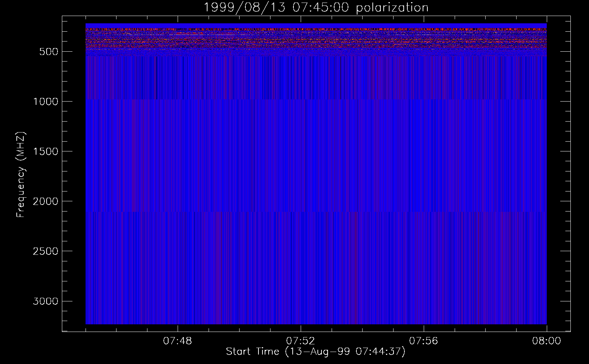Image resolution: width=589 pixels, height=364 pixels.
Task: Click the word polarization in the title
Action: (x=392, y=8)
